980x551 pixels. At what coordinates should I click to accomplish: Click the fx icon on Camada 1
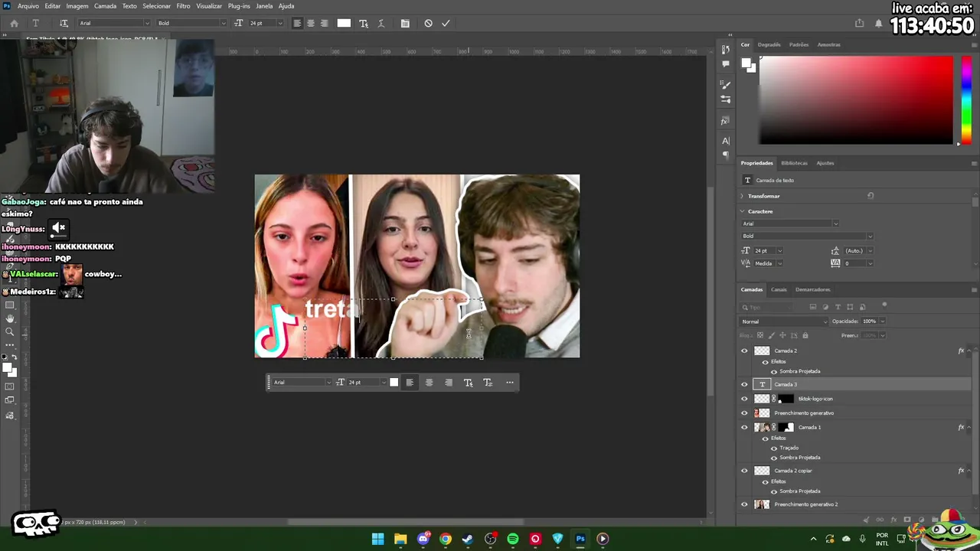(961, 427)
